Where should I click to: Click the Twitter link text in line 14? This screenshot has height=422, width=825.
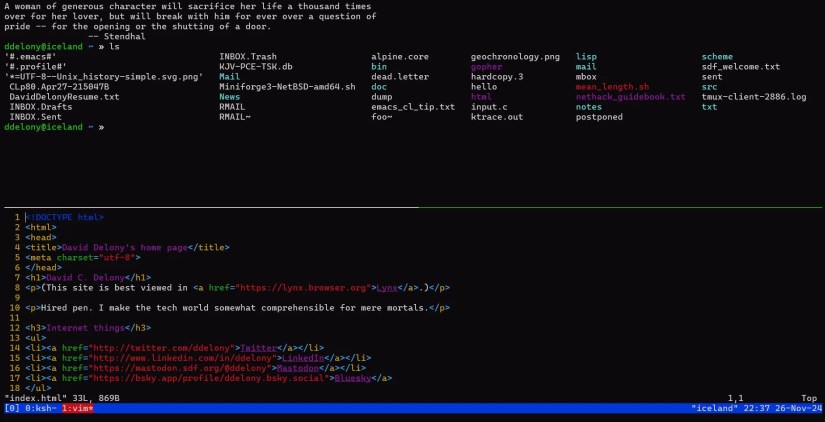(258, 348)
